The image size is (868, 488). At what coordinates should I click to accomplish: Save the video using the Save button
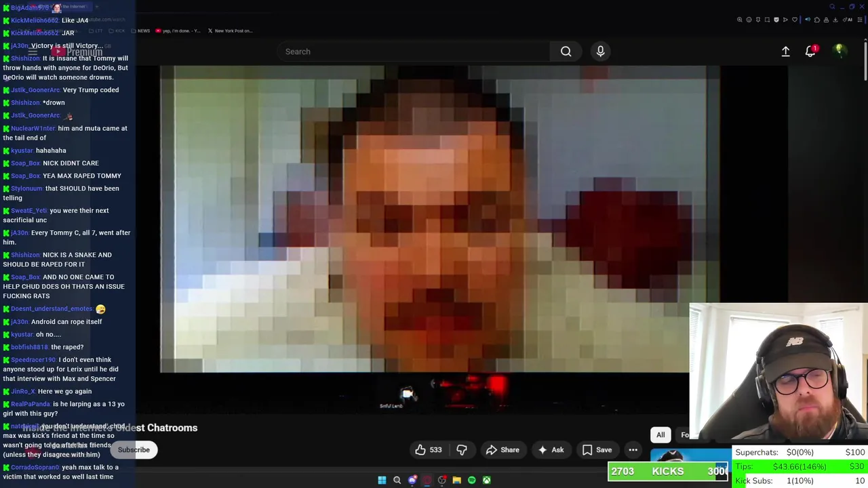(597, 449)
